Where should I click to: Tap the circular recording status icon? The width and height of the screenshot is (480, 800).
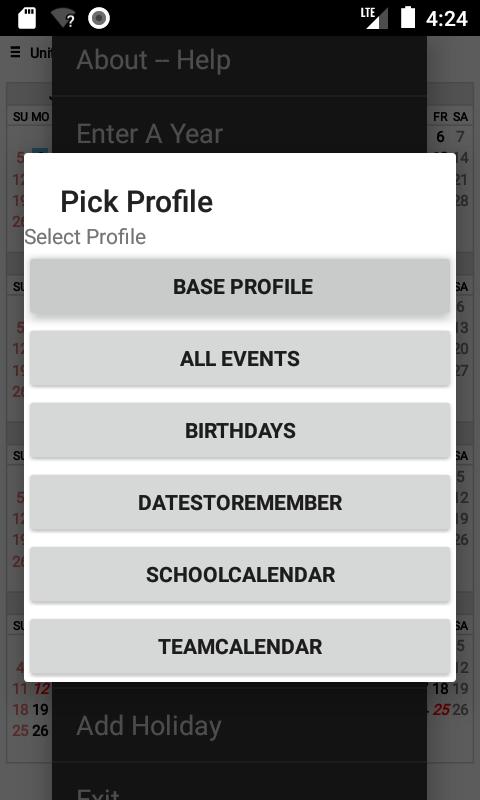99,18
